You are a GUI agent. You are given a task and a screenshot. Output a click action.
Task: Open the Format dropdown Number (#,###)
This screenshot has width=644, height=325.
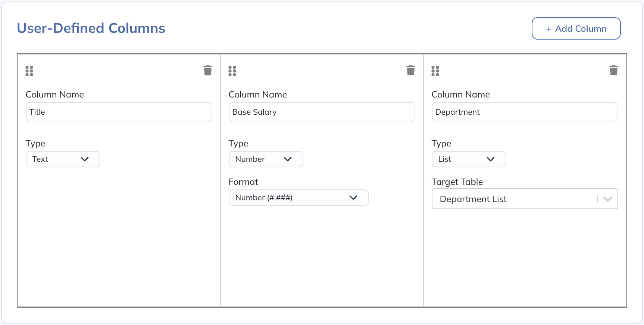pos(298,198)
